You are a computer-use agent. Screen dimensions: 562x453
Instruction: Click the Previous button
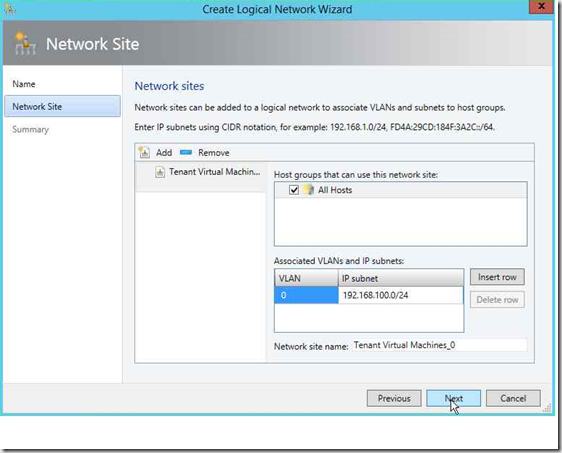point(394,399)
